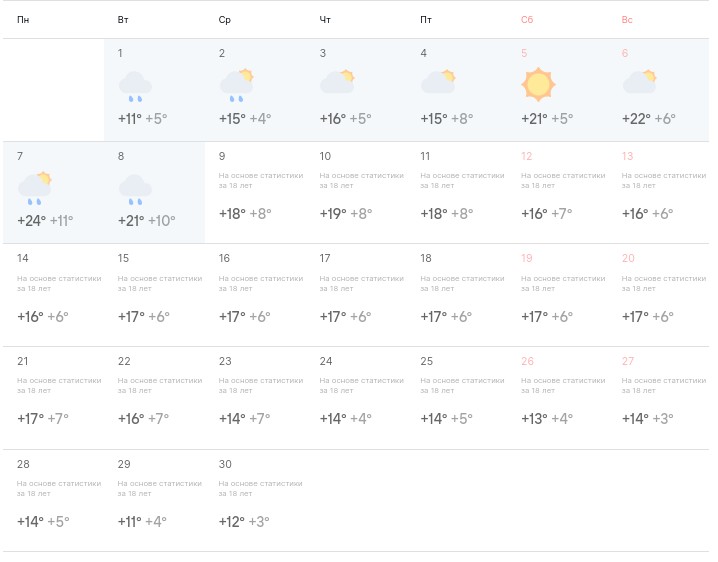Image resolution: width=718 pixels, height=562 pixels.
Task: Click the partly cloudy icon on day 3
Action: click(x=337, y=82)
